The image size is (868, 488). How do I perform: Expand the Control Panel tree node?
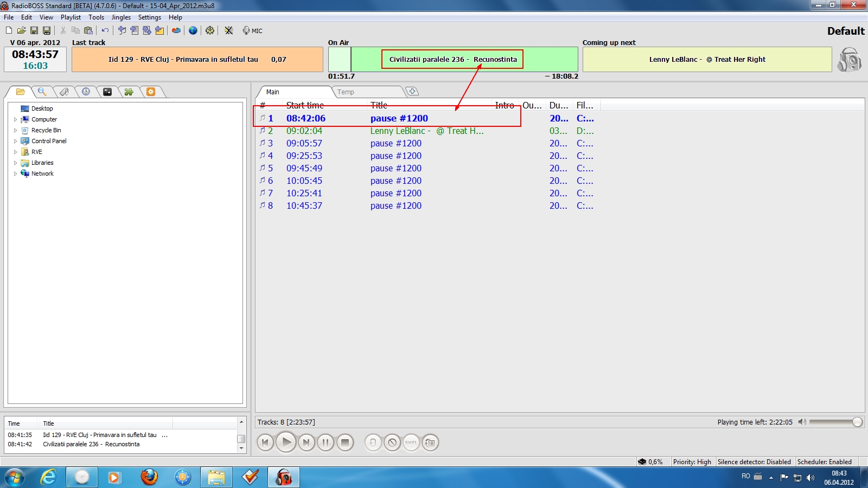(15, 141)
